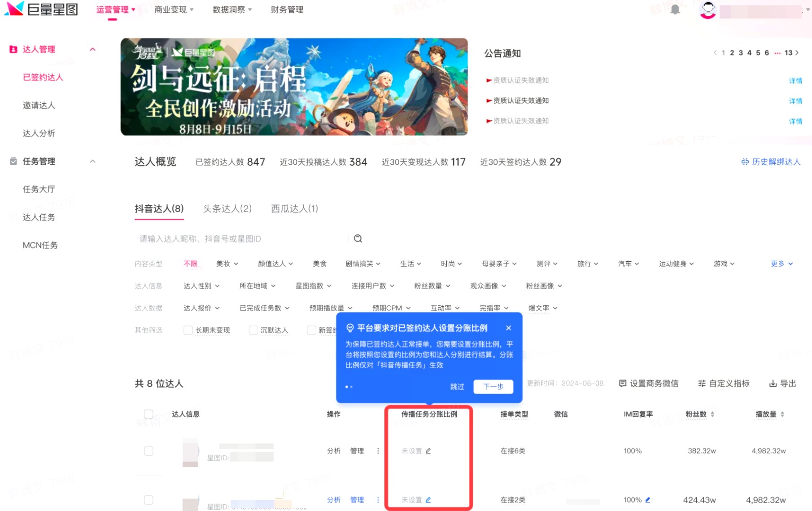Open the 达人性别 filter dropdown
The width and height of the screenshot is (812, 511).
click(x=201, y=286)
